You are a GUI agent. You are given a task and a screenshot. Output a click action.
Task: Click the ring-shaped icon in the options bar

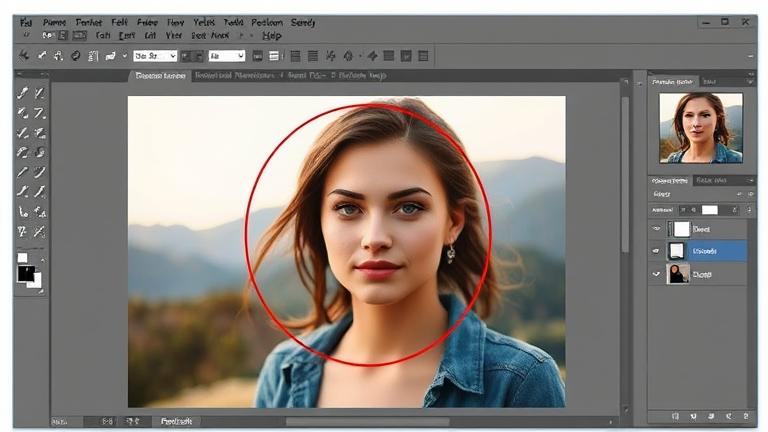[x=75, y=56]
